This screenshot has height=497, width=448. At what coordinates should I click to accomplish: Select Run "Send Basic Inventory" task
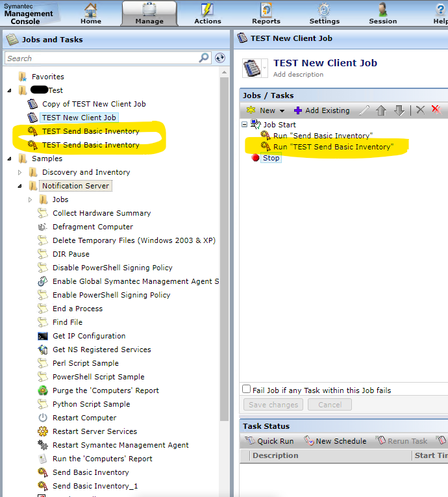[x=323, y=136]
